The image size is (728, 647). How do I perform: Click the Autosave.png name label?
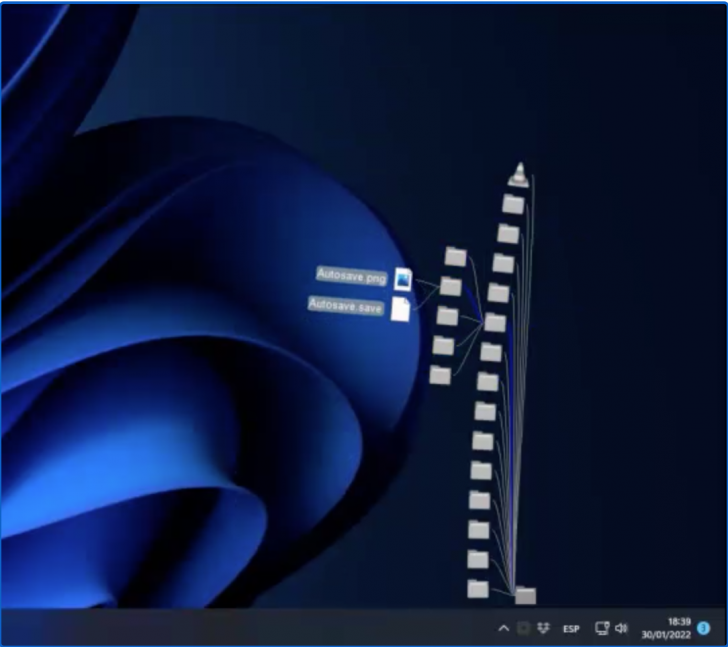coord(351,276)
